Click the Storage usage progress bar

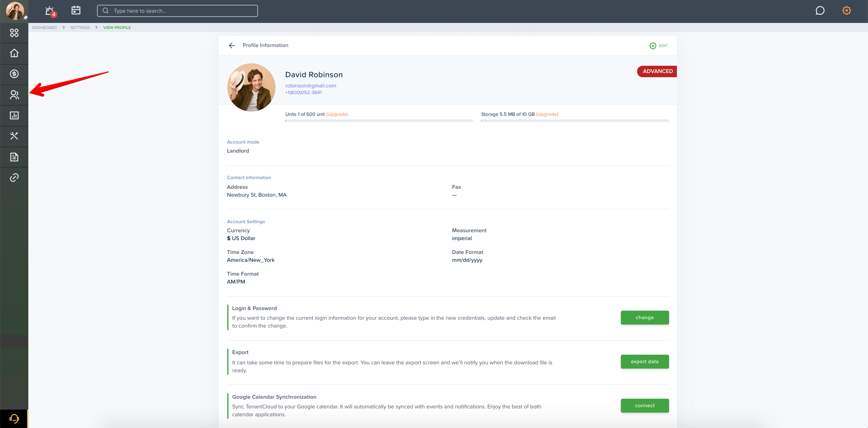coord(575,120)
